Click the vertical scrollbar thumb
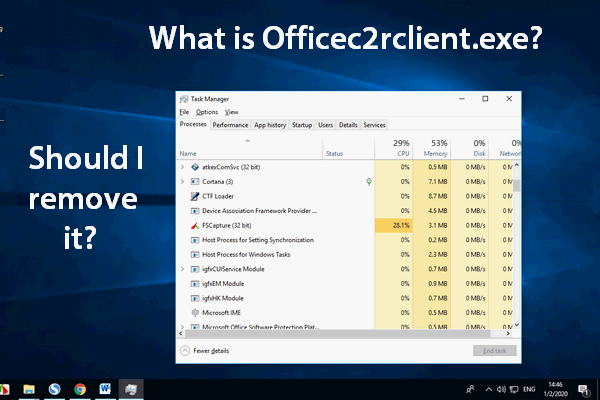The height and width of the screenshot is (400, 600). 517,185
